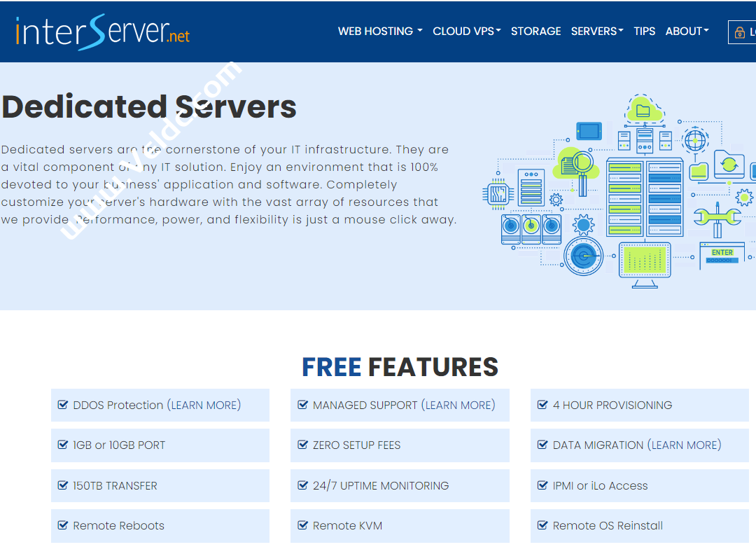Click the checkmark beside DDOS Protection
Screen dimensions: 756x547
tap(63, 405)
